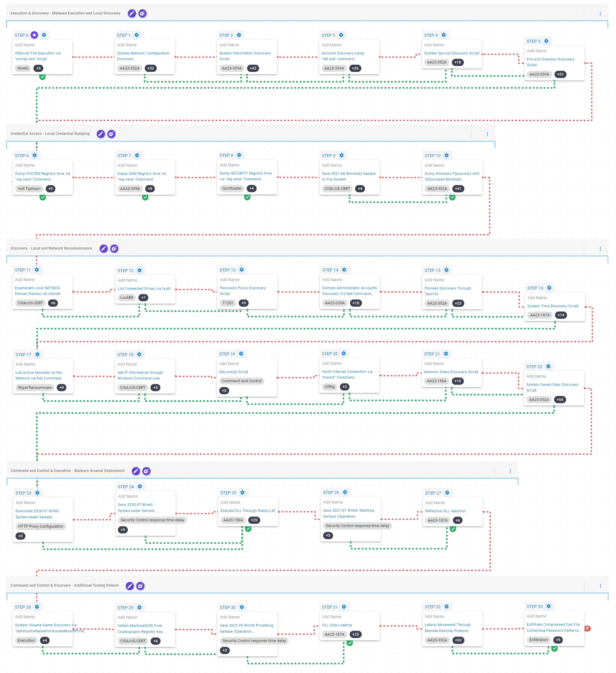The width and height of the screenshot is (616, 673).
Task: Open STEP 33 gear settings
Action: click(x=549, y=606)
